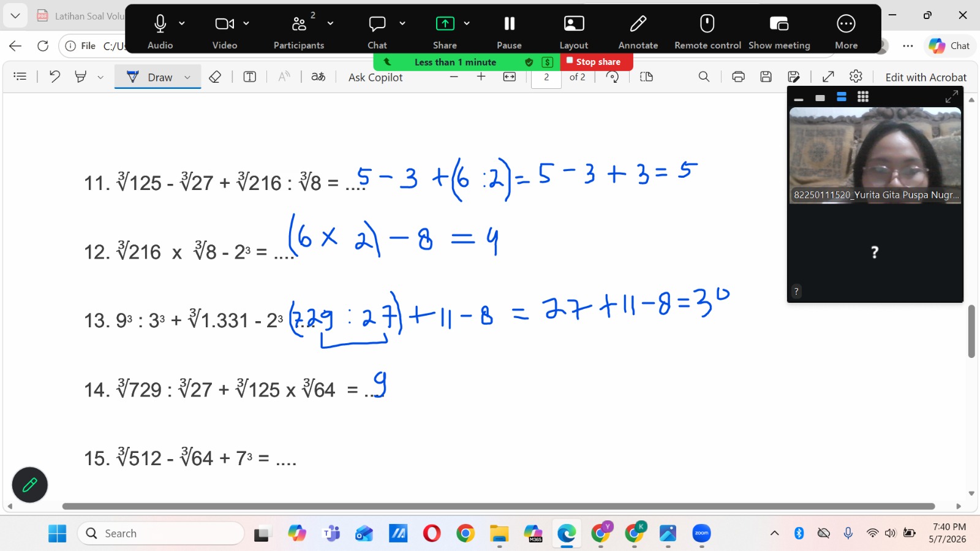The image size is (980, 551).
Task: Click the red Stop share button
Action: point(596,62)
